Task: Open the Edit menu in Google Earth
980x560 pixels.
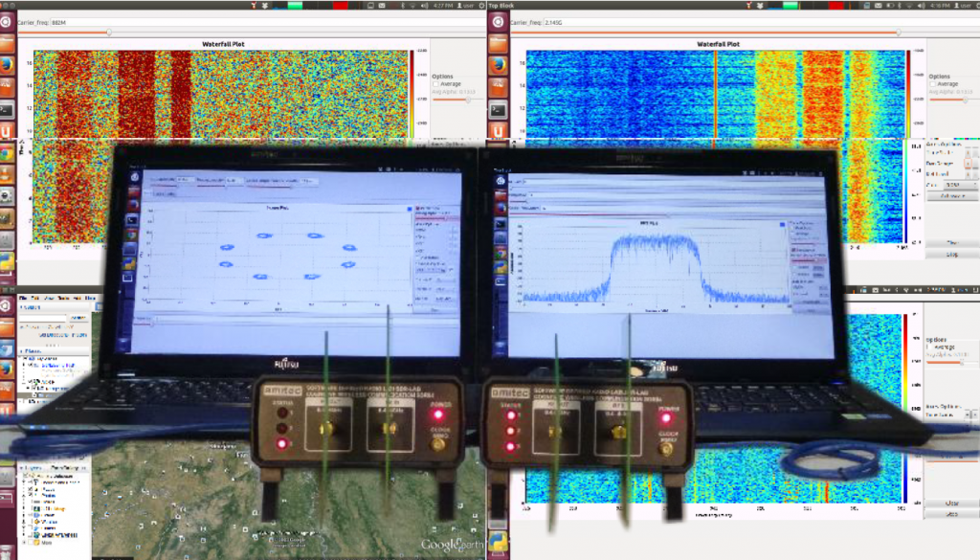Action: click(35, 298)
